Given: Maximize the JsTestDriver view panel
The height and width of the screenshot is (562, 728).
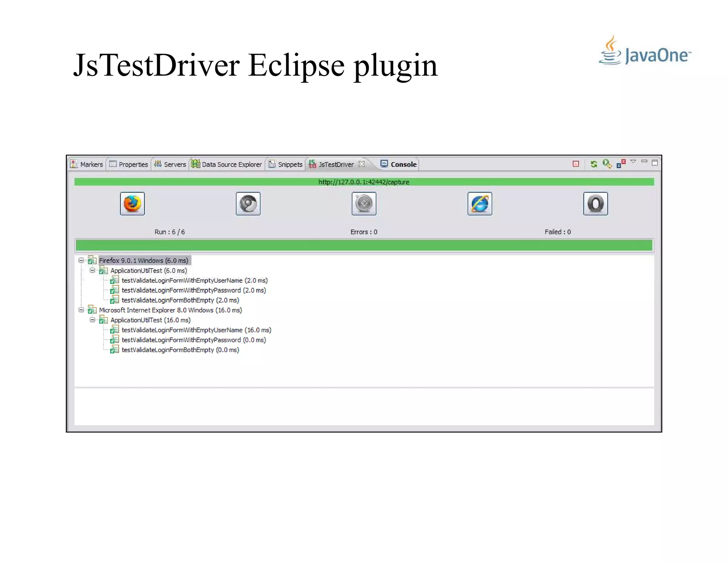Looking at the screenshot, I should [x=655, y=163].
